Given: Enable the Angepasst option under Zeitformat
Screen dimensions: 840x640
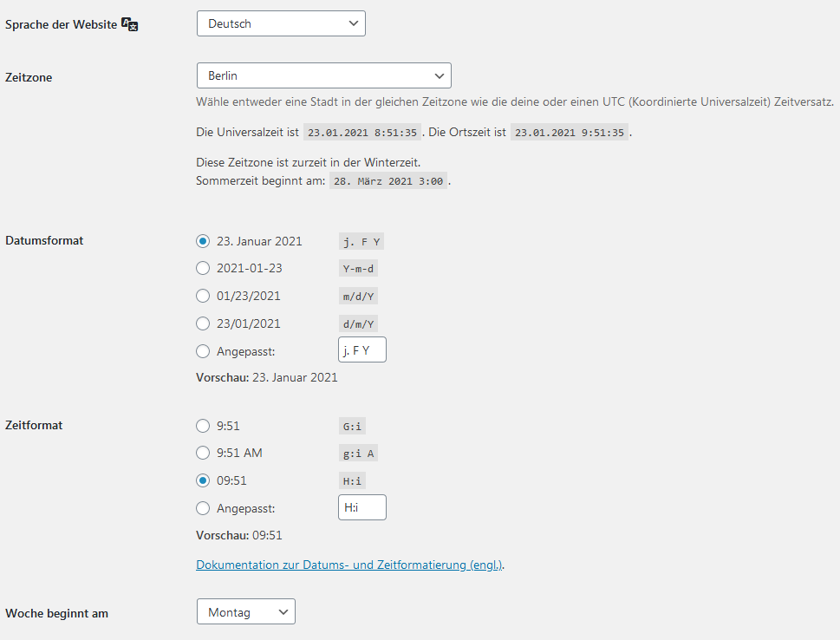Looking at the screenshot, I should click(x=203, y=508).
